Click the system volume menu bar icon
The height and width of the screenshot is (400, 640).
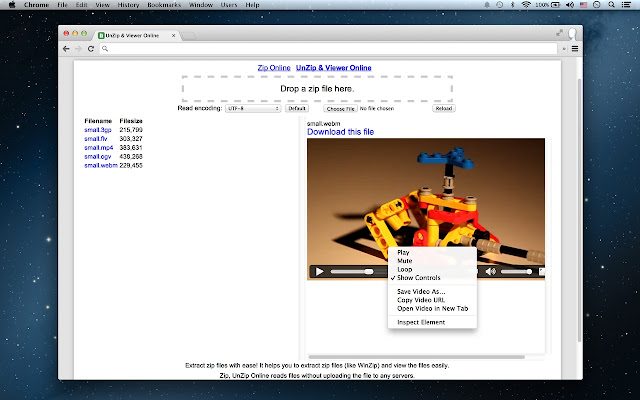pyautogui.click(x=570, y=5)
